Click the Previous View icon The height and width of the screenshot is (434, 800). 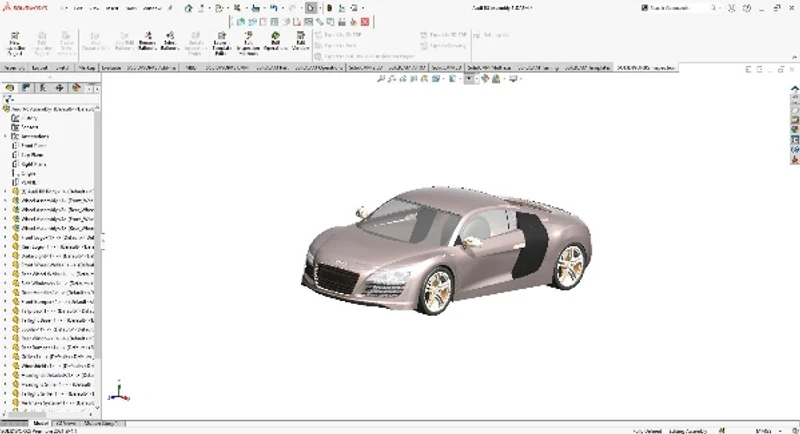point(403,79)
